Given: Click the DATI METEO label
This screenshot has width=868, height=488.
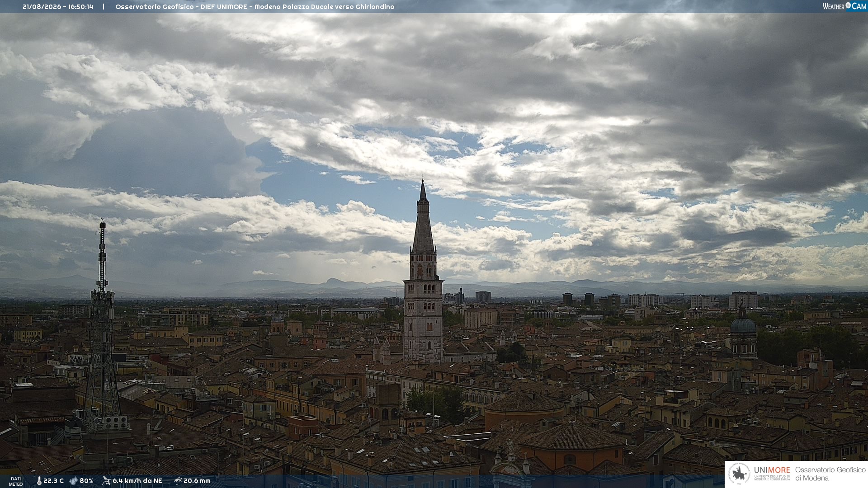Looking at the screenshot, I should (16, 481).
